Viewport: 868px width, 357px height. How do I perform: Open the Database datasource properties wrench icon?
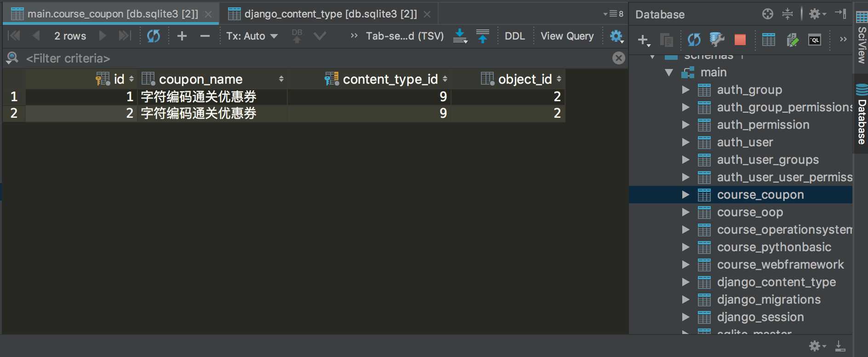(717, 40)
